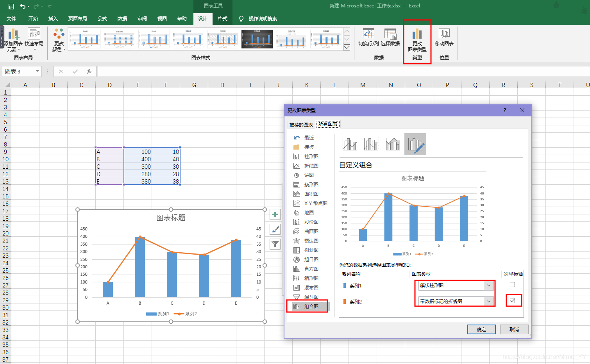Click the insert function fx button

(89, 71)
